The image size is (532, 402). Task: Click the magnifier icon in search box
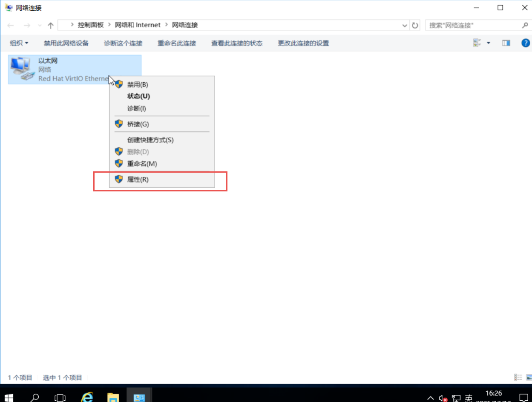(x=525, y=26)
